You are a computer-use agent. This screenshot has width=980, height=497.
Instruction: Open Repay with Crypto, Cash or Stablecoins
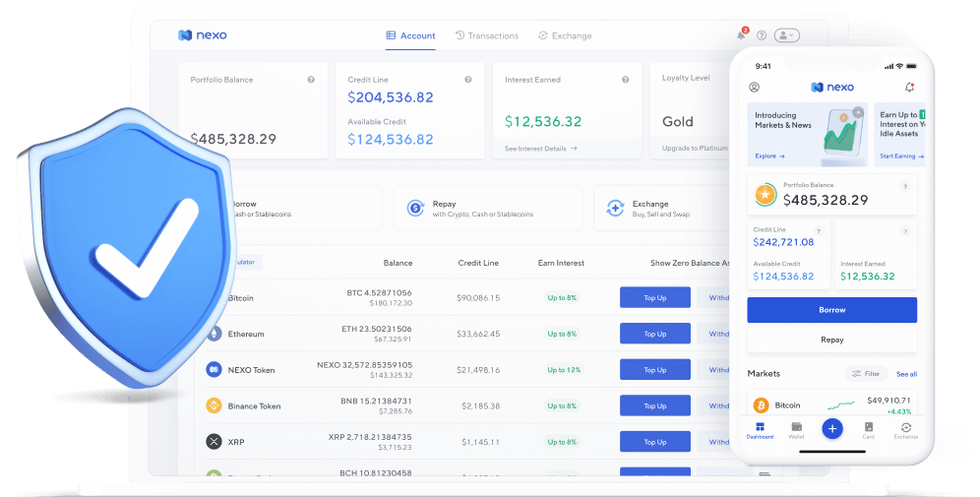coord(488,209)
